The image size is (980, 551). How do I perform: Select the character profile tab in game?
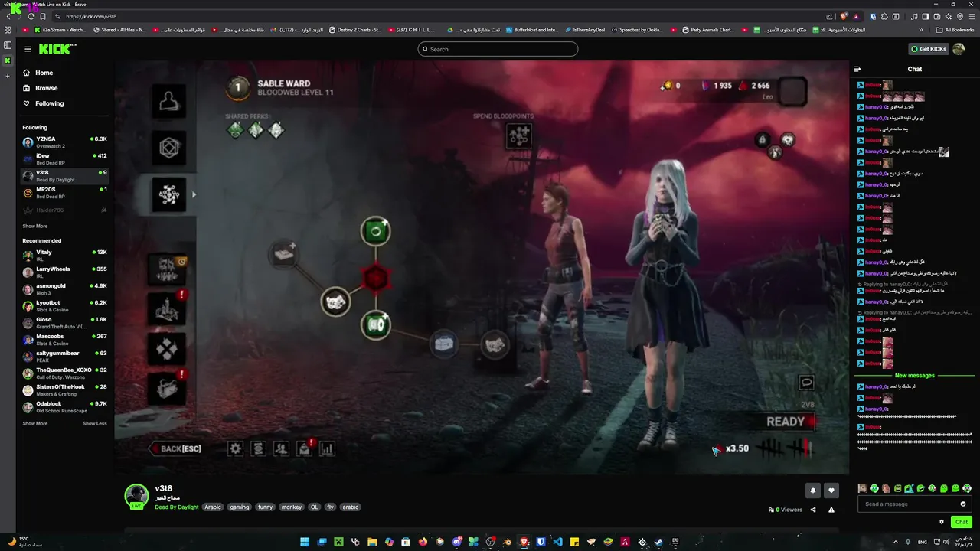point(168,101)
